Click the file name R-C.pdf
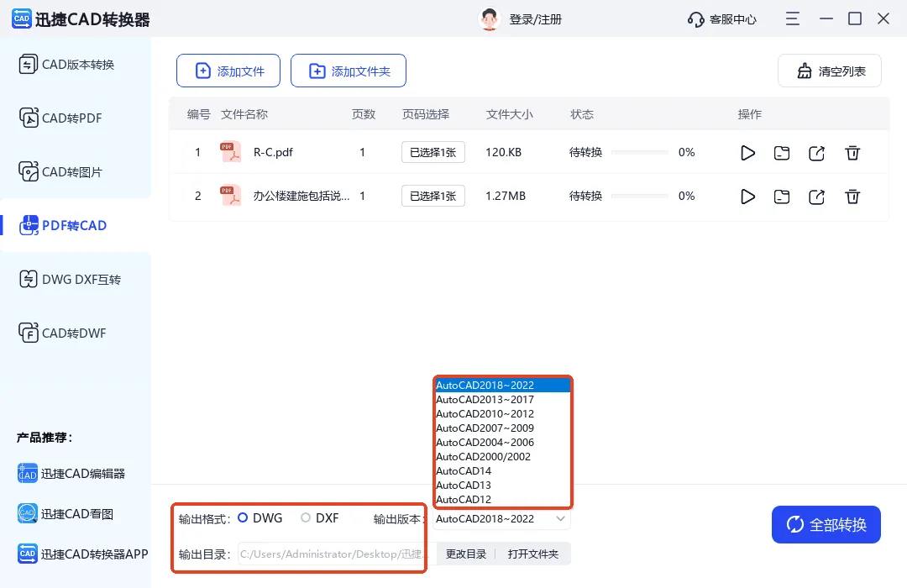Viewport: 907px width, 588px height. 273,152
